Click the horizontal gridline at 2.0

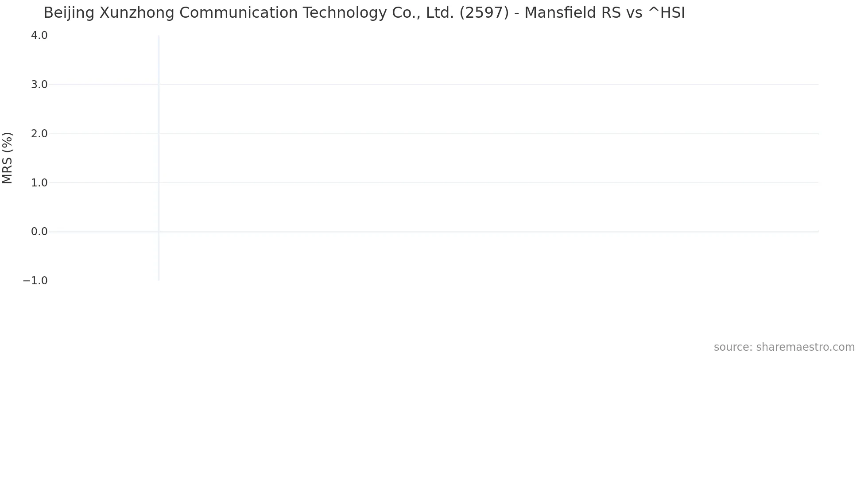tap(443, 133)
